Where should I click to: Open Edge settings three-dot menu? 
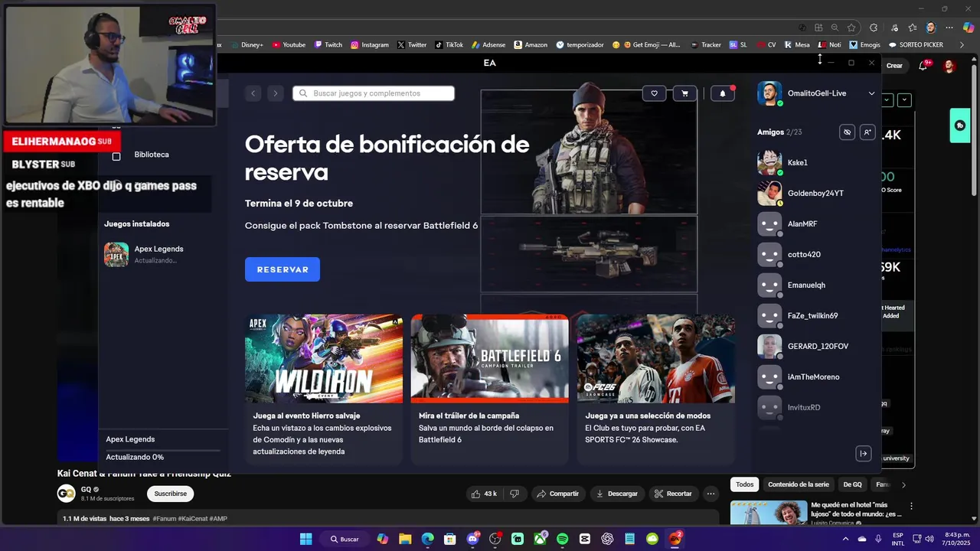949,28
